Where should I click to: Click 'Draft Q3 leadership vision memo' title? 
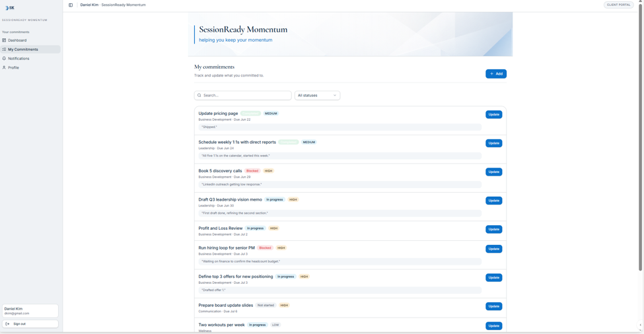point(230,199)
